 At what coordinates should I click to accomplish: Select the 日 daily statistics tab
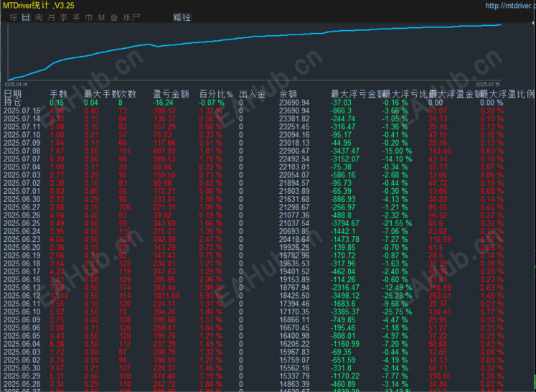pos(26,17)
